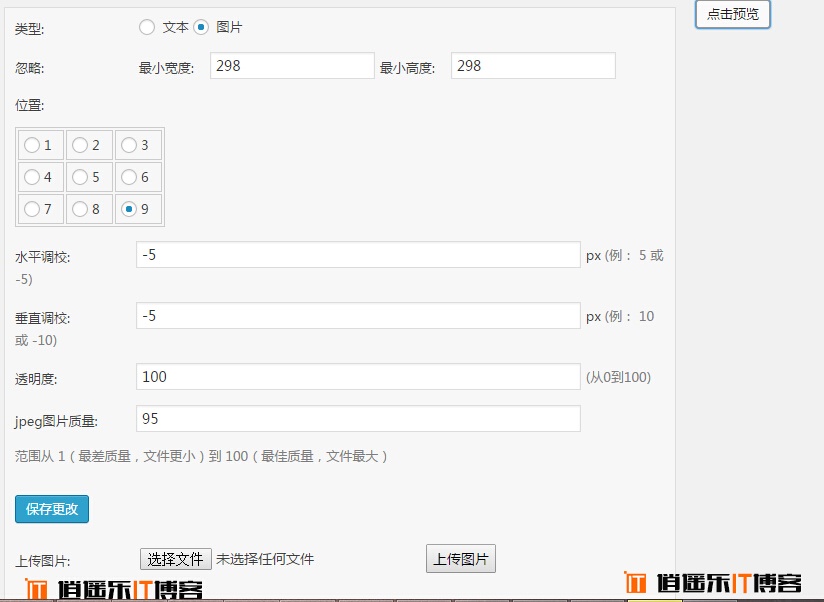Click the 最小高度 input field

(x=533, y=66)
